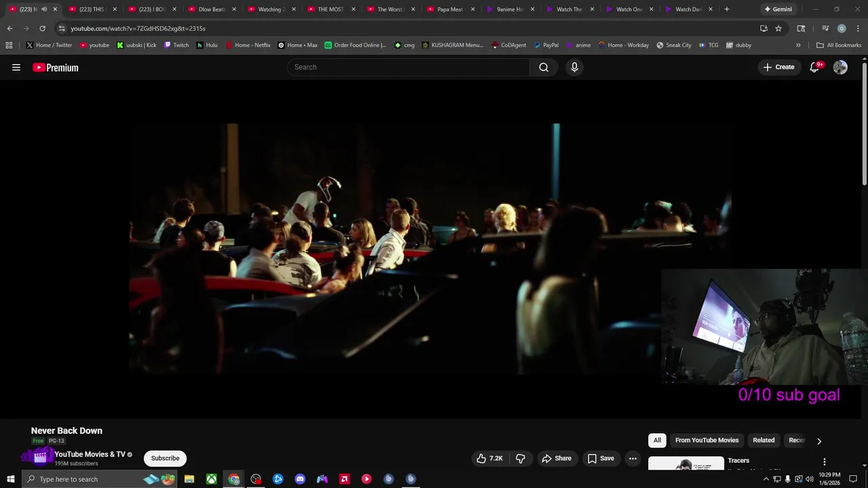Open the Chrome apps grid shortcut
The image size is (868, 488).
(9, 45)
